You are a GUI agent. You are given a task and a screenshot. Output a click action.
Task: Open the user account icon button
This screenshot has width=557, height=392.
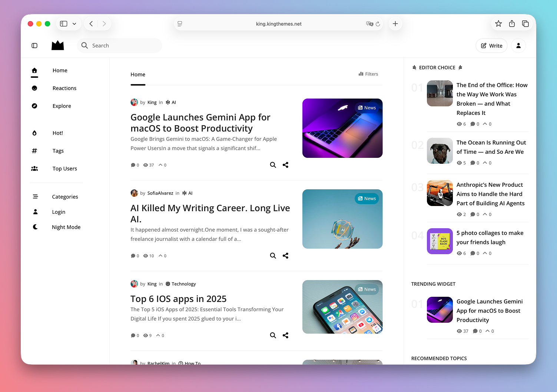pyautogui.click(x=518, y=46)
